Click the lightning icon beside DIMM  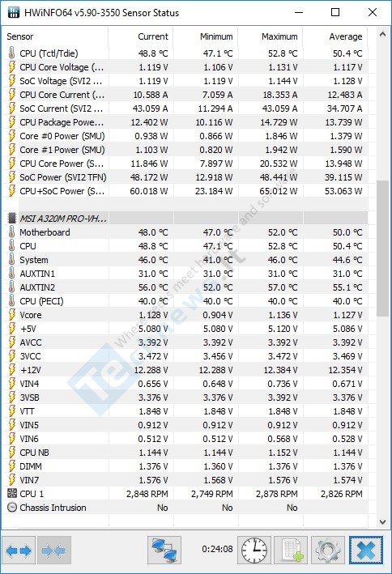[x=11, y=466]
